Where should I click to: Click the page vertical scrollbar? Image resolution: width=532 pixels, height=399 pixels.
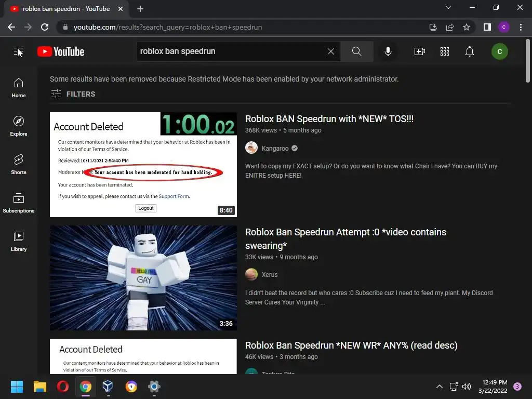click(528, 61)
